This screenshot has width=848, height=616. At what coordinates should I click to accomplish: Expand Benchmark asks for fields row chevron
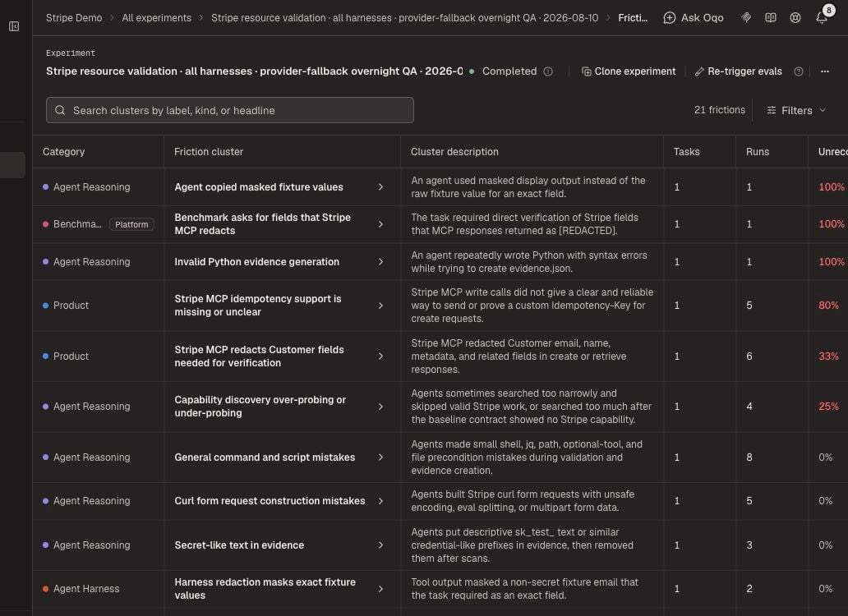click(380, 224)
